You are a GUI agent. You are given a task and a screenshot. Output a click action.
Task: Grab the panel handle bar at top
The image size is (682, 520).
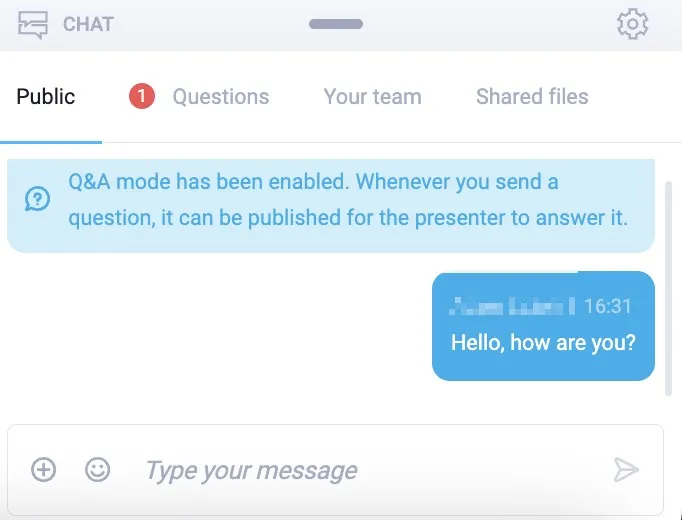[336, 24]
